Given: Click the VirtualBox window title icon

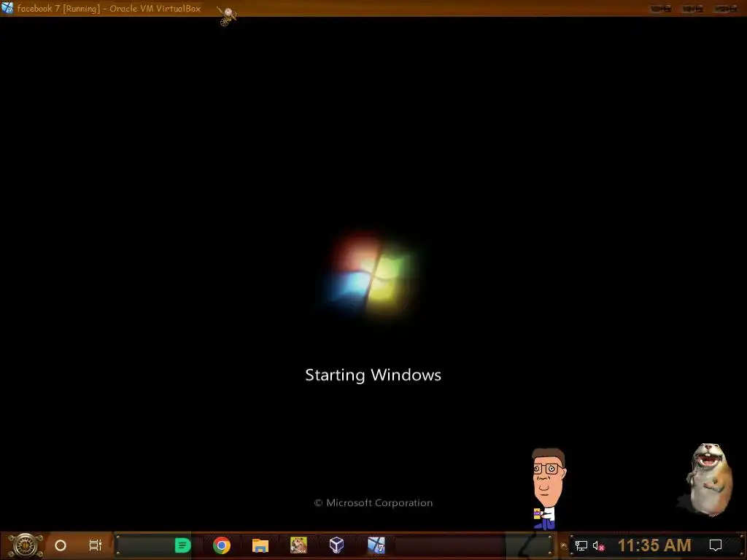Looking at the screenshot, I should coord(7,8).
